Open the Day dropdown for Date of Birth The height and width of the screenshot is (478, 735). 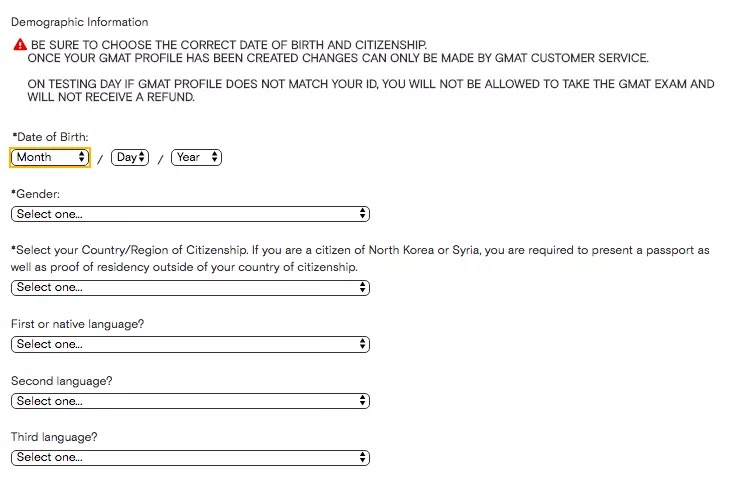click(x=130, y=157)
